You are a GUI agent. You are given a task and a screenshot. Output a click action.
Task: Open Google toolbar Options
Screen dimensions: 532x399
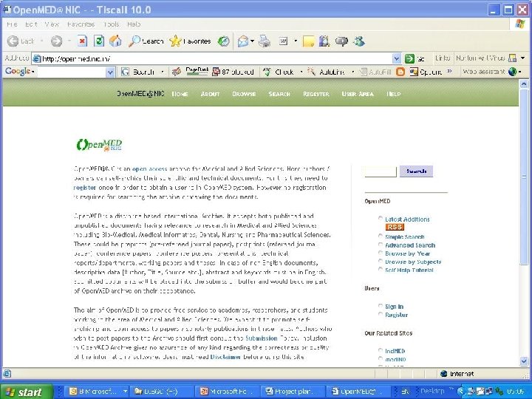point(426,72)
